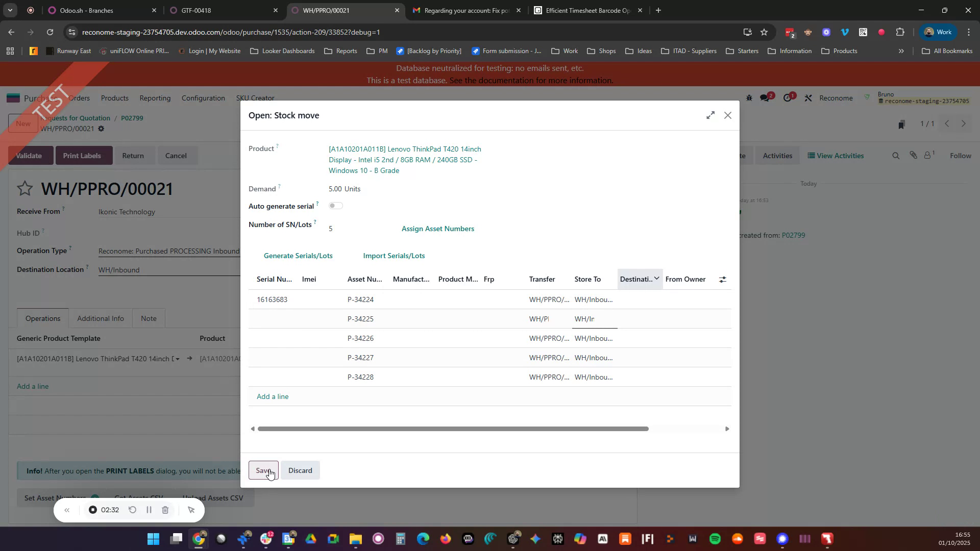Open the optional columns sliders icon in the serials table
Screen dimensions: 980x551
pyautogui.click(x=722, y=279)
